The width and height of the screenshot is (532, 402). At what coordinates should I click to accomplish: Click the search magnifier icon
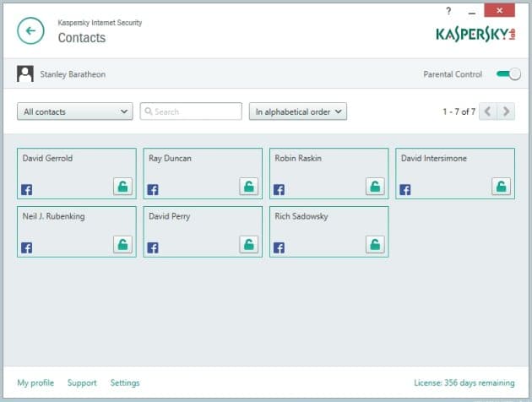149,111
